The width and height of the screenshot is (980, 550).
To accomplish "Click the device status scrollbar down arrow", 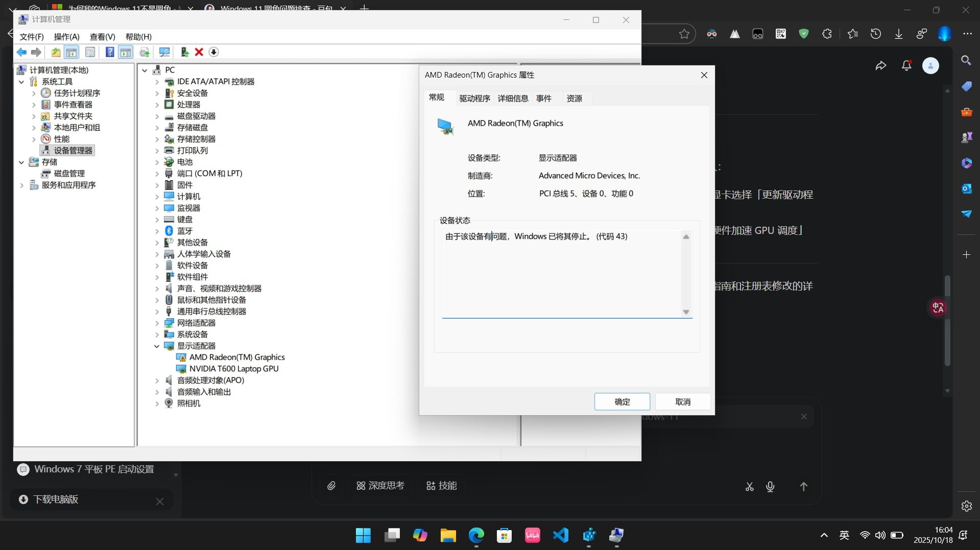I will (686, 312).
